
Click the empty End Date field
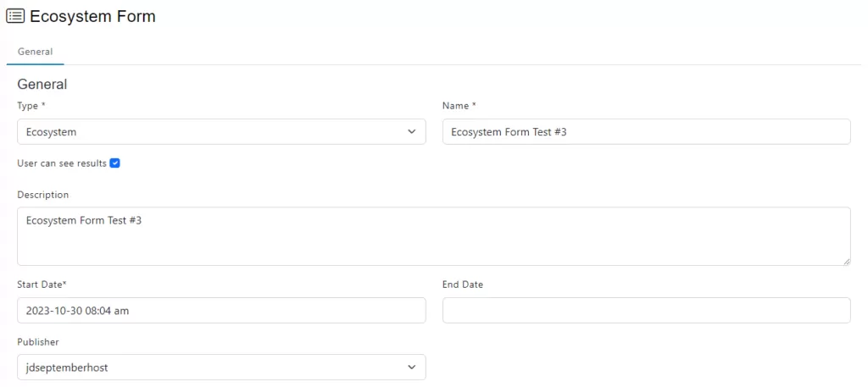tap(647, 310)
